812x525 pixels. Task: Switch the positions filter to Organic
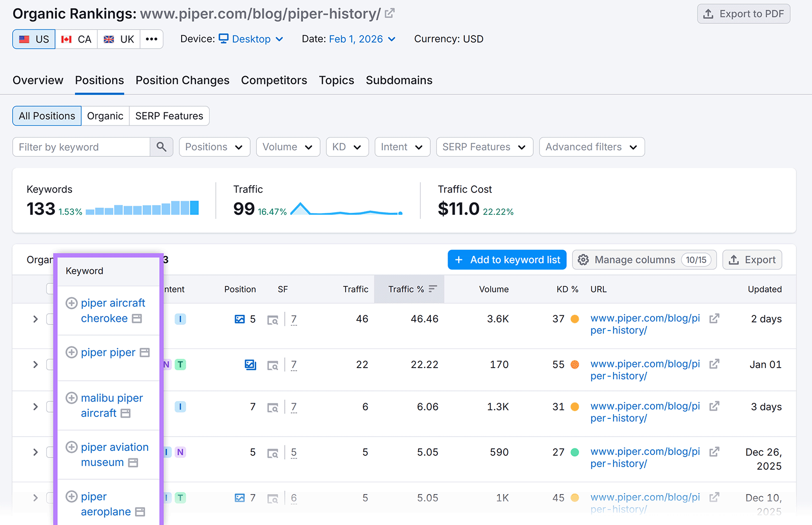coord(105,116)
